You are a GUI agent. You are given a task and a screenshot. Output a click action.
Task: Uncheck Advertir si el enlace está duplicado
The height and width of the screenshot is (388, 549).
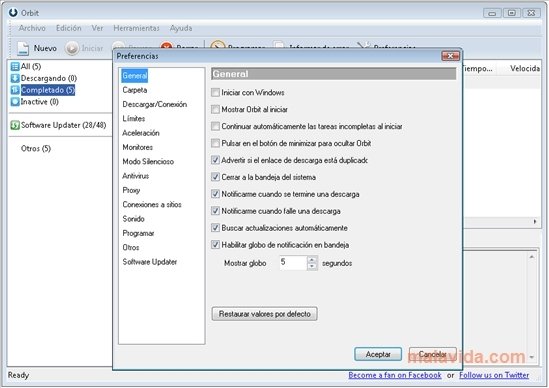coord(215,160)
